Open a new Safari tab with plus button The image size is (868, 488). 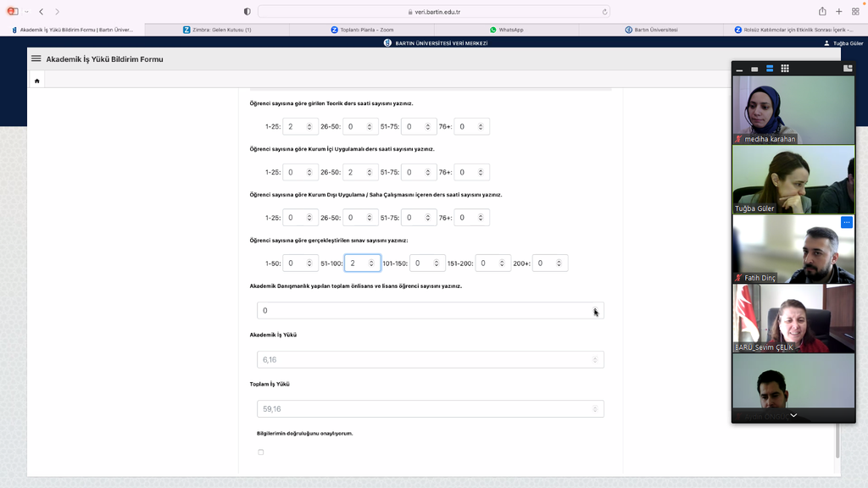tap(839, 12)
